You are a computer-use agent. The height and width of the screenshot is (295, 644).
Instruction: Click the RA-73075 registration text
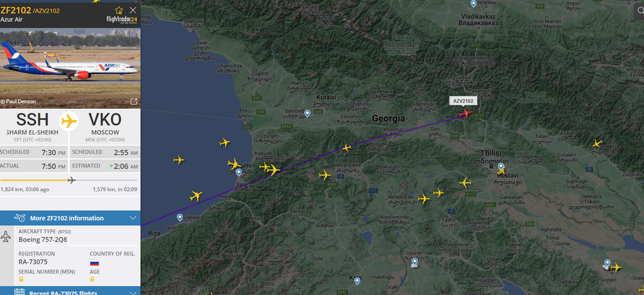point(33,262)
